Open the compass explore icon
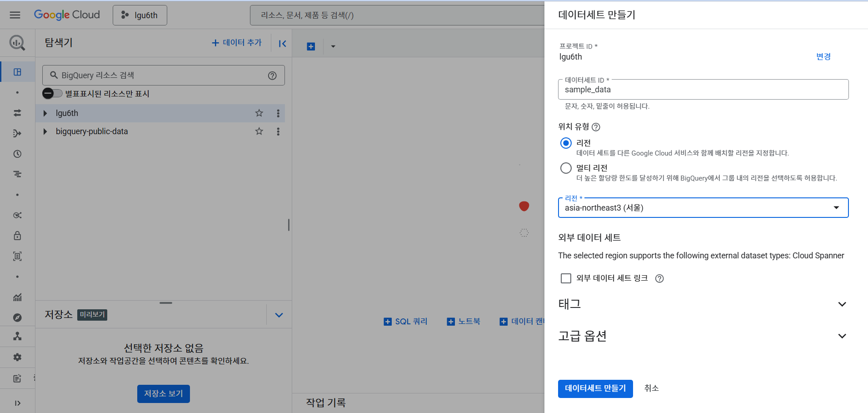This screenshot has height=413, width=868. click(17, 317)
